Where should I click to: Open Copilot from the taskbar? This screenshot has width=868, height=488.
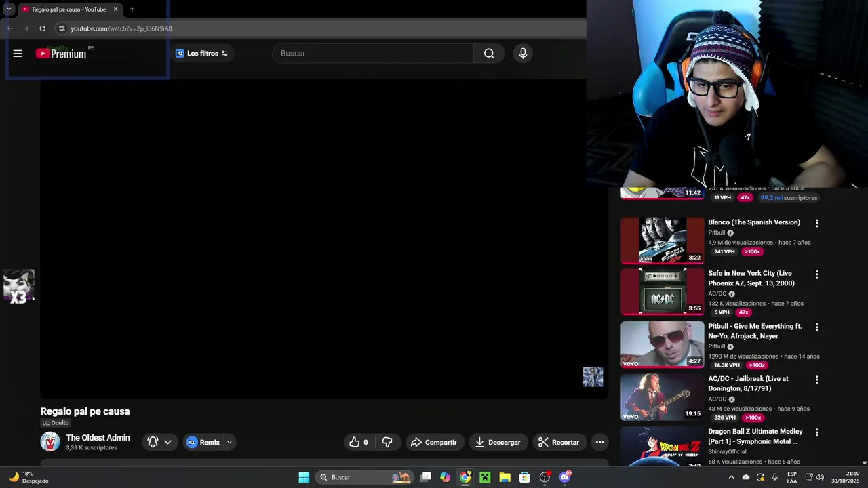click(x=445, y=477)
